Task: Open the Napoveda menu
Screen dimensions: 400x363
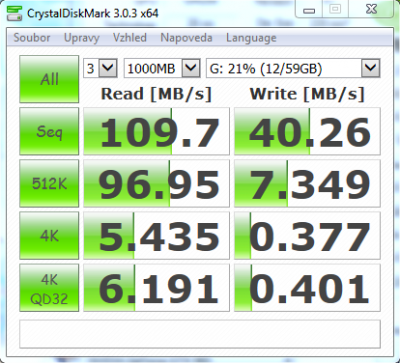Action: tap(186, 37)
